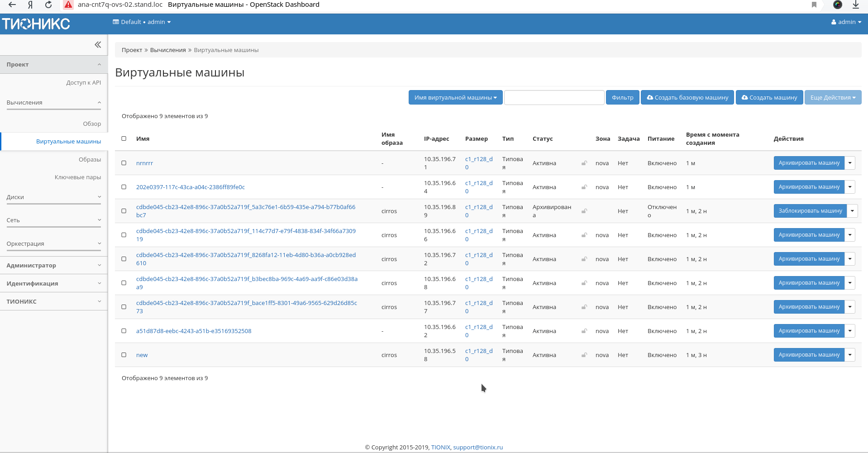This screenshot has height=453, width=868.
Task: Expand the Администратор sidebar section
Action: tap(54, 265)
